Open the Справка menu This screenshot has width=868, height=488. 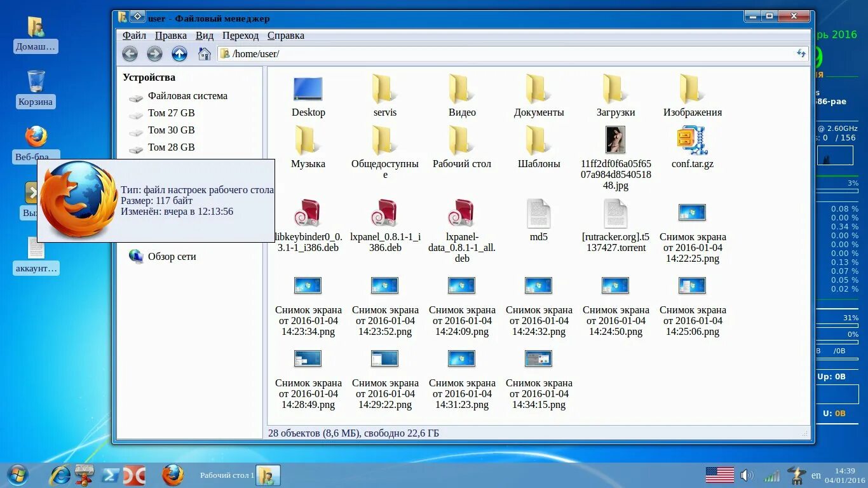[285, 36]
